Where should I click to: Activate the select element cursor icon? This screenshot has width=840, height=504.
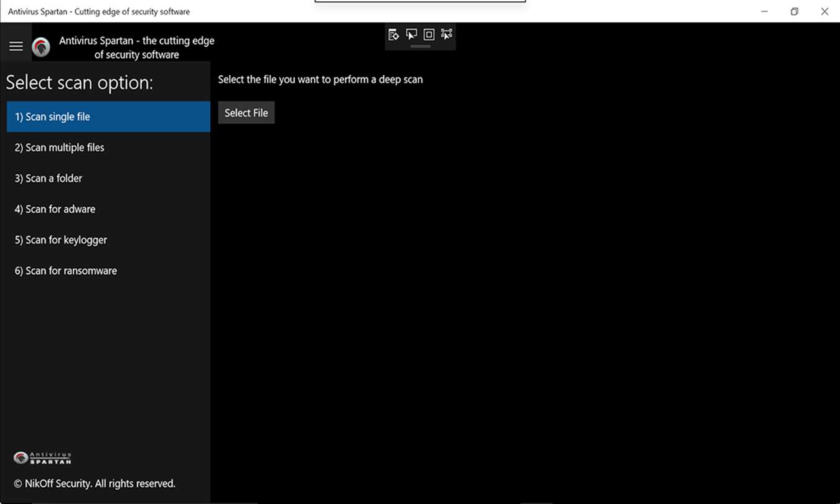[x=411, y=34]
